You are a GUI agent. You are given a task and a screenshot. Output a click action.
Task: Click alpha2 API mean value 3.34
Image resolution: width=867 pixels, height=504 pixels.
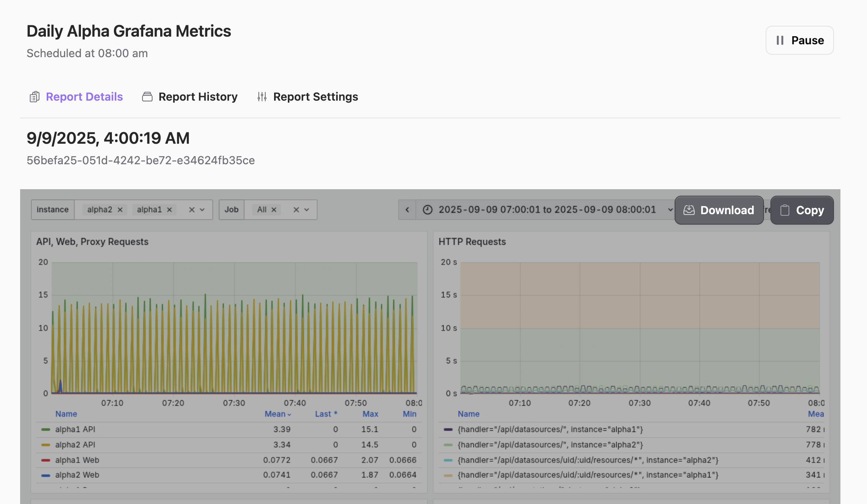tap(282, 445)
